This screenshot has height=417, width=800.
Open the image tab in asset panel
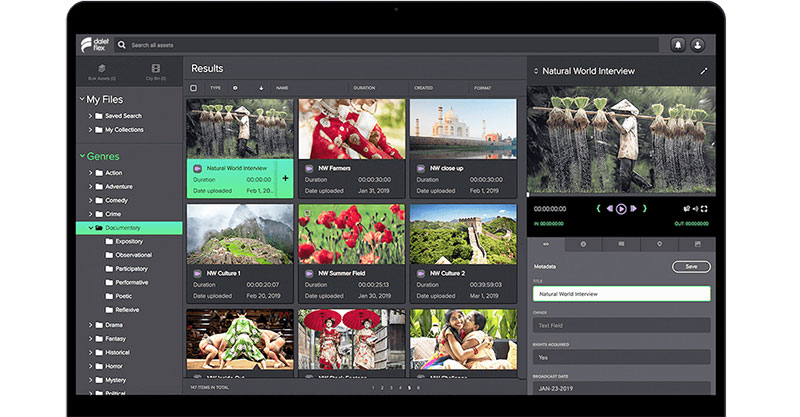click(697, 244)
